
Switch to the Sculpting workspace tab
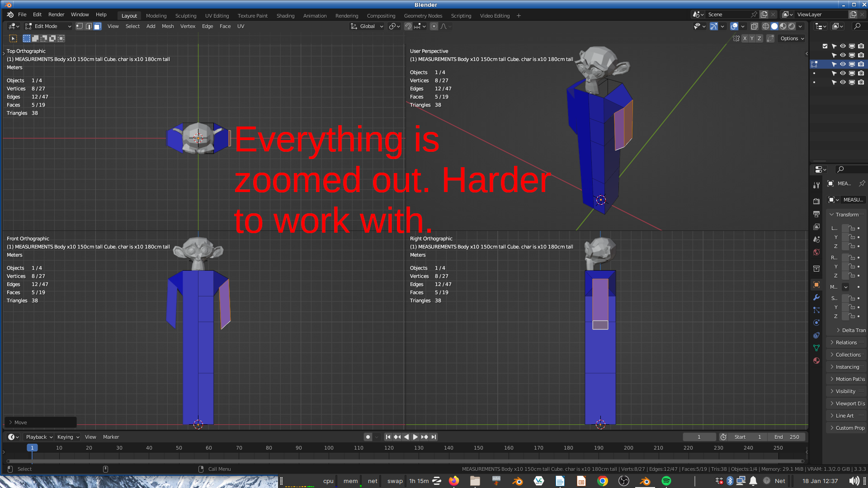(186, 15)
